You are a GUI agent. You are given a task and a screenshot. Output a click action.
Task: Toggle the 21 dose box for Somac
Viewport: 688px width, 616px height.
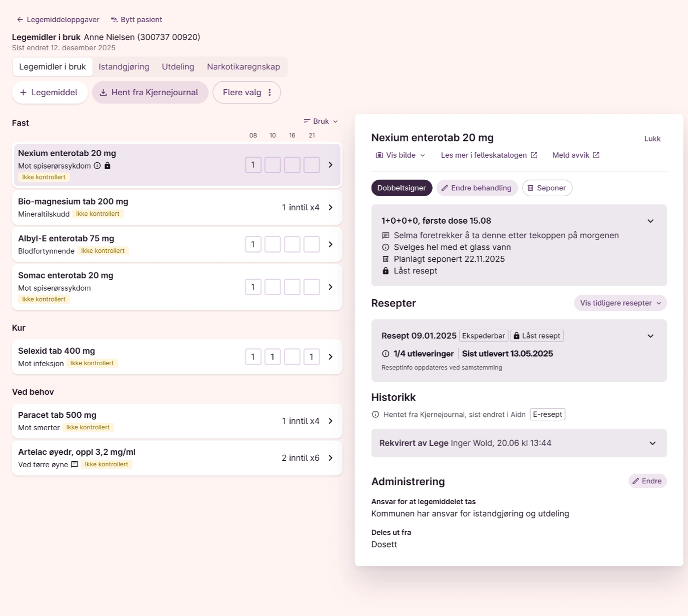(x=311, y=287)
